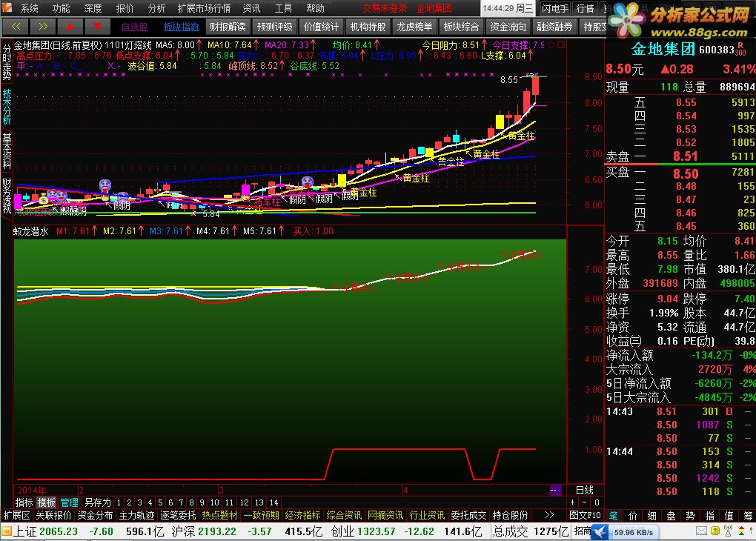Open the 持仓股份 bottom tab
The image size is (756, 541).
click(510, 515)
